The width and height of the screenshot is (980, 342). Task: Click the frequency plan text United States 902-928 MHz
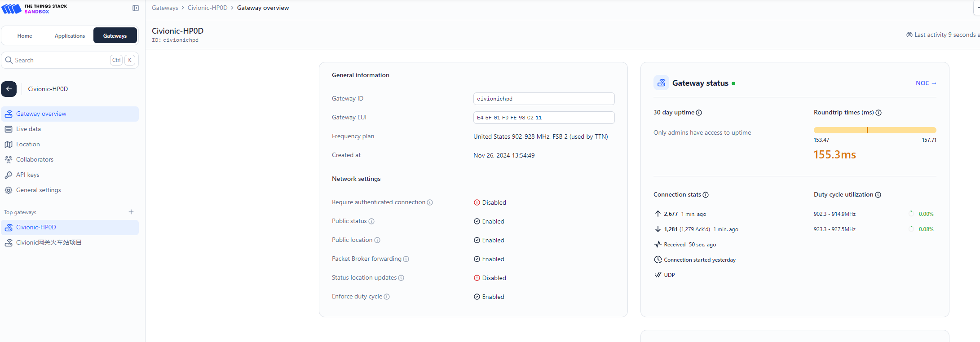pos(541,136)
